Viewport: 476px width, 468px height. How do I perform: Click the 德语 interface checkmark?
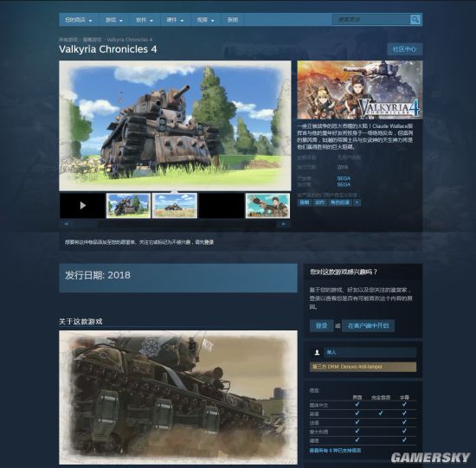(x=357, y=439)
